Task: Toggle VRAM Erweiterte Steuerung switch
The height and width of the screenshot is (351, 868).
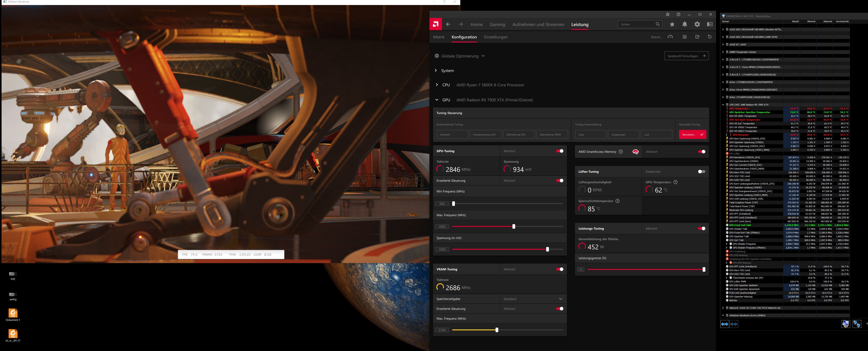Action: [x=560, y=309]
